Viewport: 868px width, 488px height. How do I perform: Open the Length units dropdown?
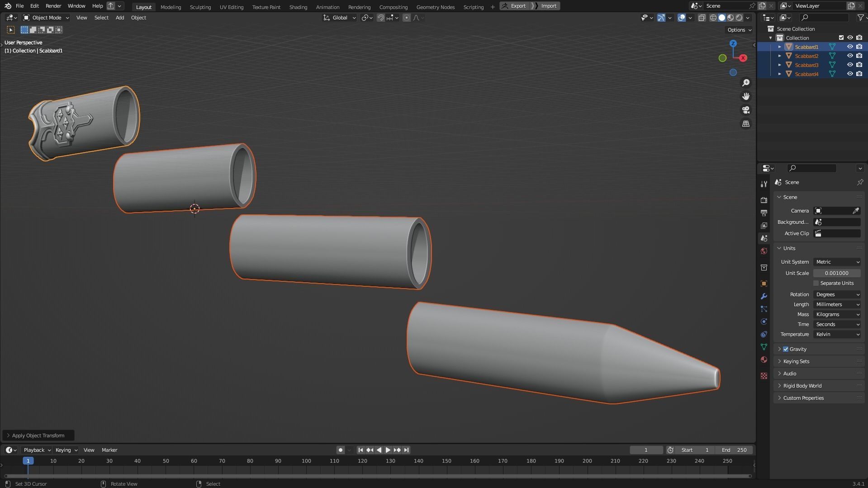[837, 304]
